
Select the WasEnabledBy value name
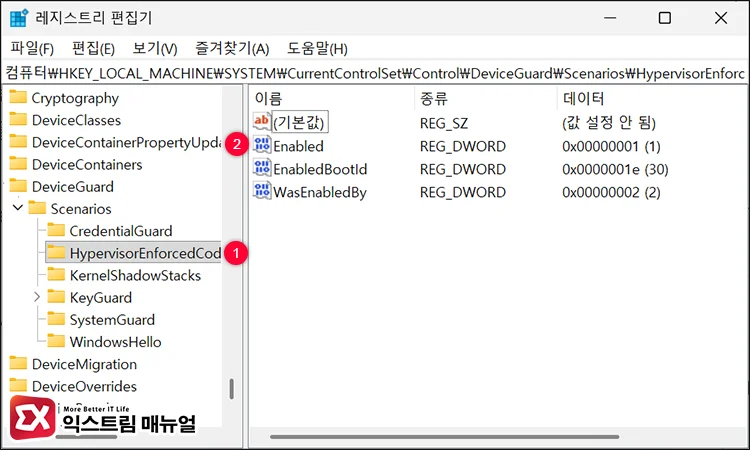pos(320,192)
